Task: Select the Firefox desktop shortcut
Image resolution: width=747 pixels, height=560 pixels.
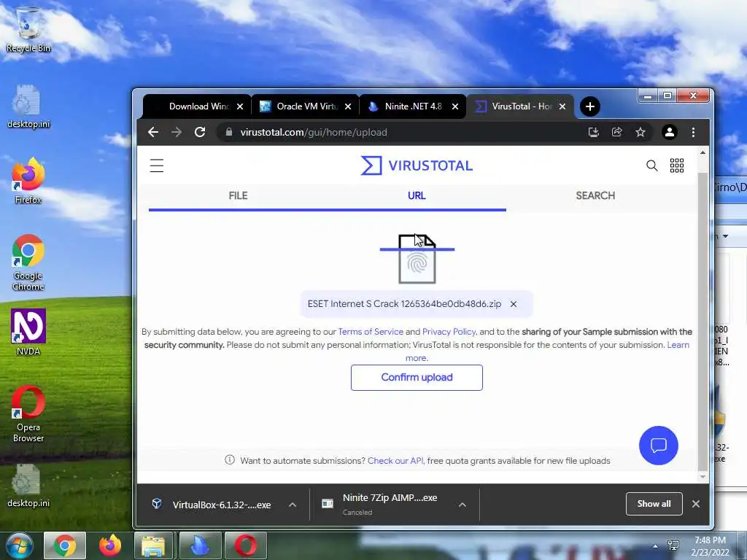Action: point(28,181)
